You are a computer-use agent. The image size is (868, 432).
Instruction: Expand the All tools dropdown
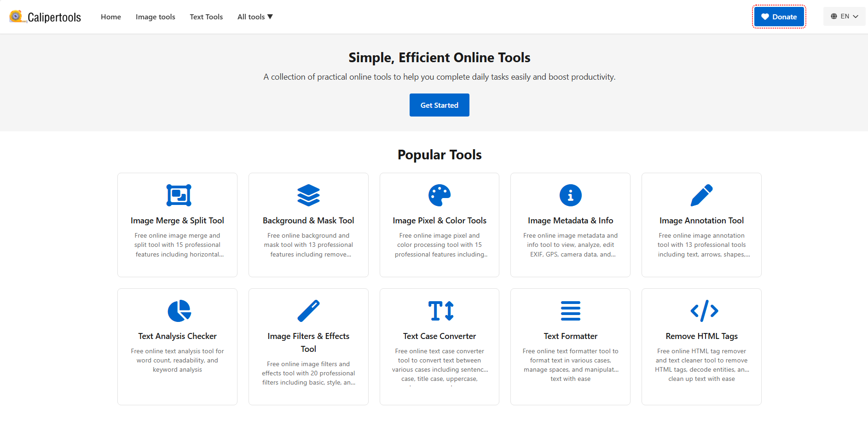[255, 17]
